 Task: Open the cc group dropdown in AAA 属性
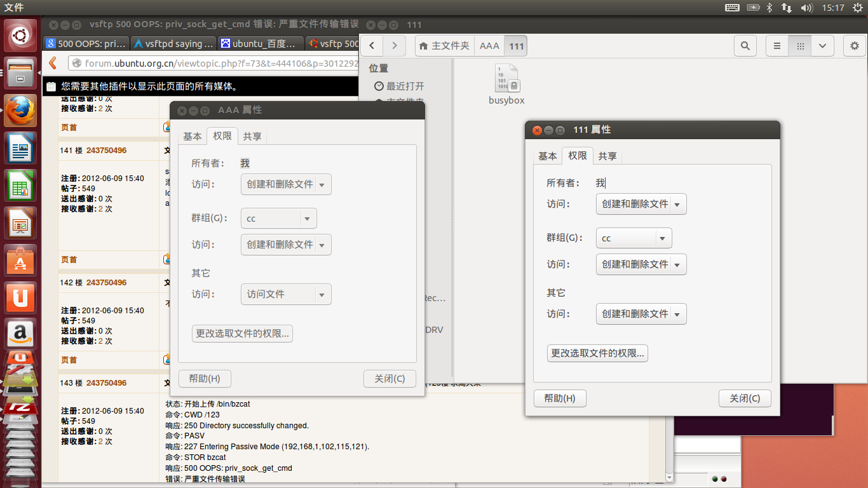coord(278,219)
